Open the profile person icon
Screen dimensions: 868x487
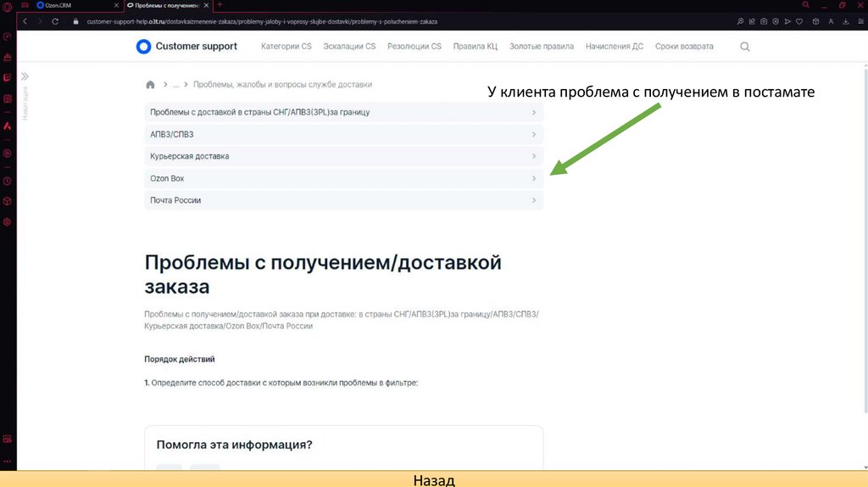click(x=831, y=21)
